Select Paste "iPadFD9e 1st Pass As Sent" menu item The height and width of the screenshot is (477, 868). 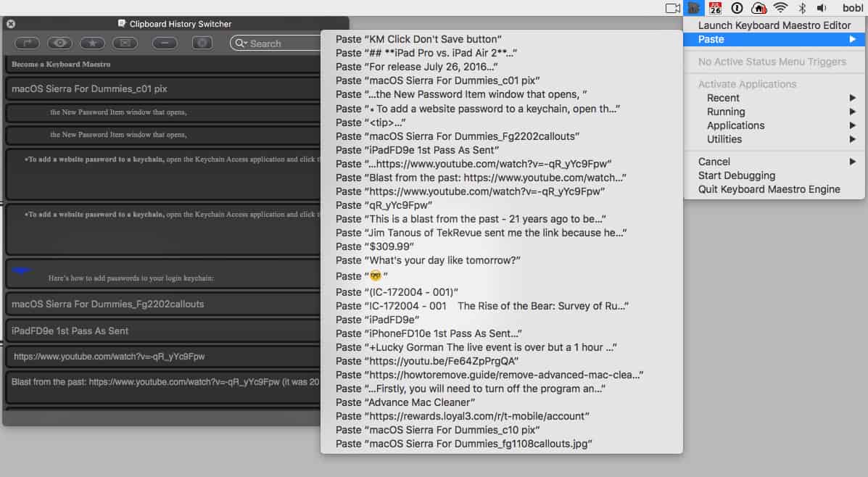tap(501, 150)
